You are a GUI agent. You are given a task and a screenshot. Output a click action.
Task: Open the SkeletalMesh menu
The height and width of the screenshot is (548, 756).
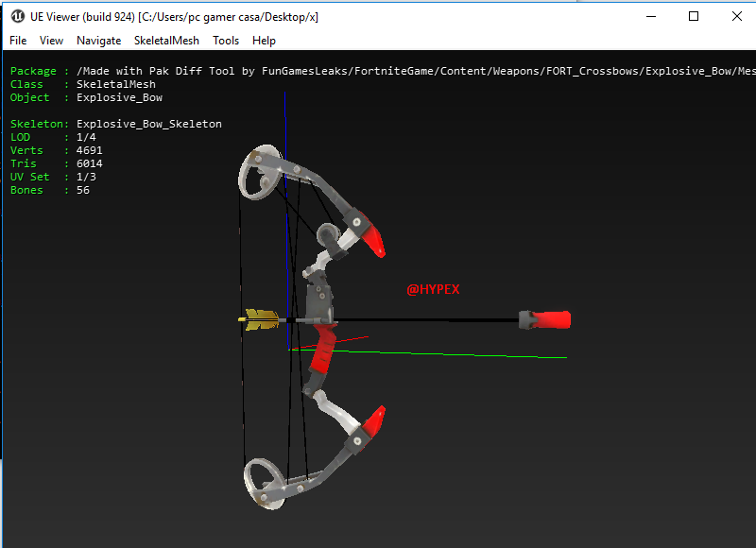coord(166,41)
